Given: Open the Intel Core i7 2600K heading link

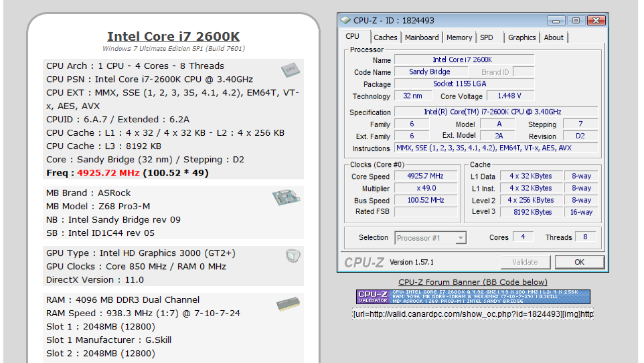Looking at the screenshot, I should 174,37.
